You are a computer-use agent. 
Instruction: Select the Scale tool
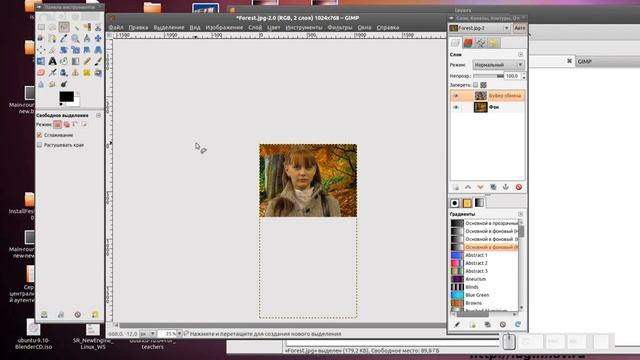click(x=76, y=50)
